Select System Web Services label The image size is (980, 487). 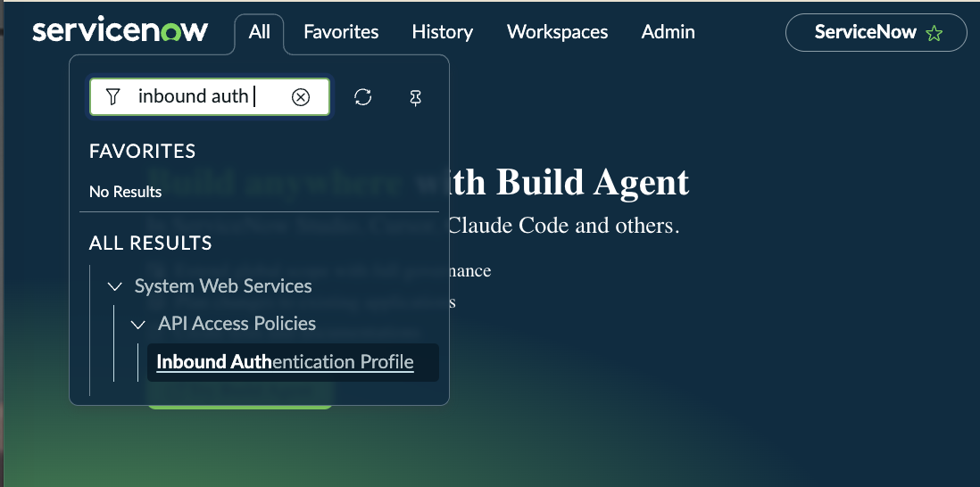tap(223, 286)
